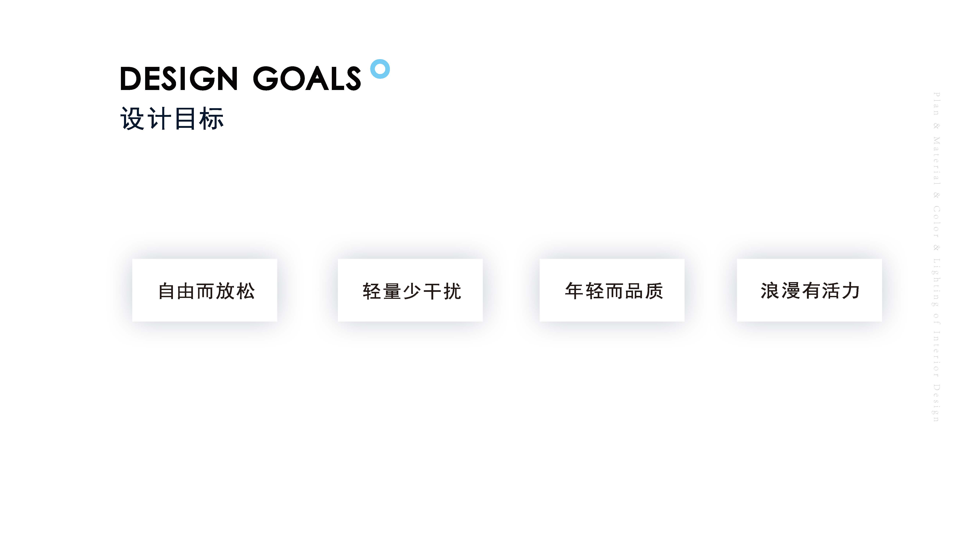The image size is (980, 551).
Task: Select the vertical word Color in the side text
Action: pyautogui.click(x=936, y=221)
